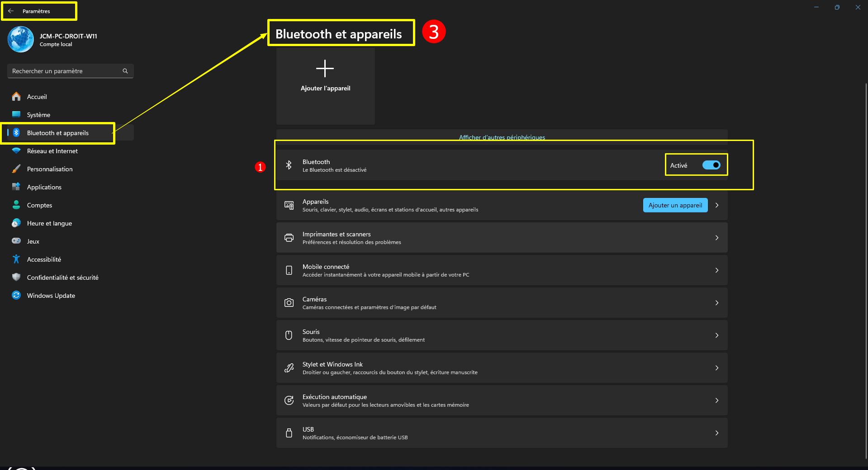Open Windows Update section
868x470 pixels.
(x=71, y=296)
